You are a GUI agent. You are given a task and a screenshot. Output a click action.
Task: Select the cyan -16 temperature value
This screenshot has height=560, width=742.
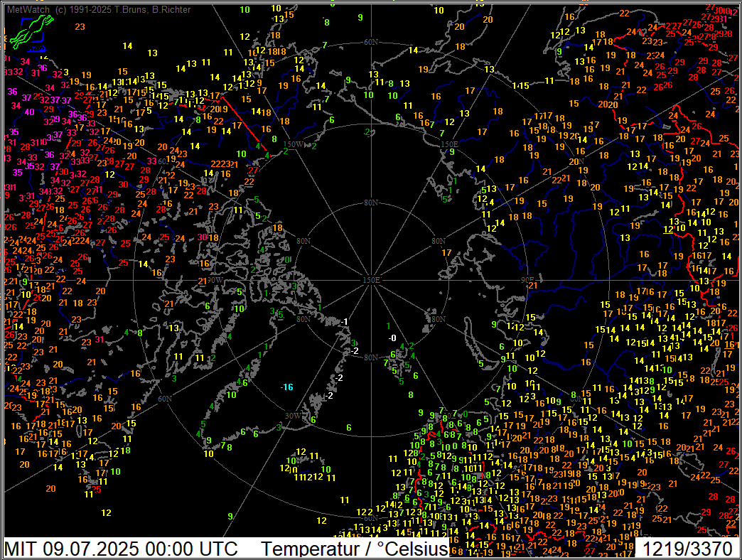click(286, 387)
